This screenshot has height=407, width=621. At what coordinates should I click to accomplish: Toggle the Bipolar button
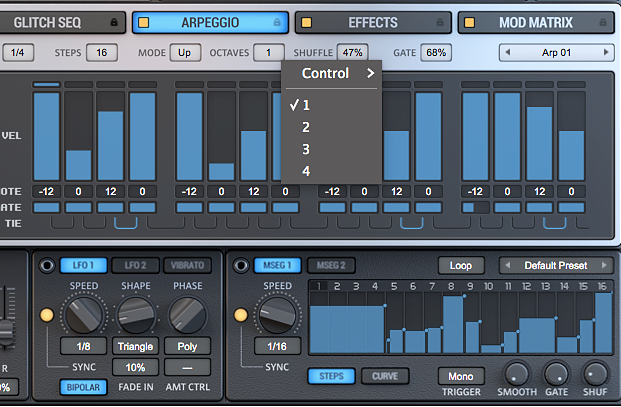[x=83, y=387]
